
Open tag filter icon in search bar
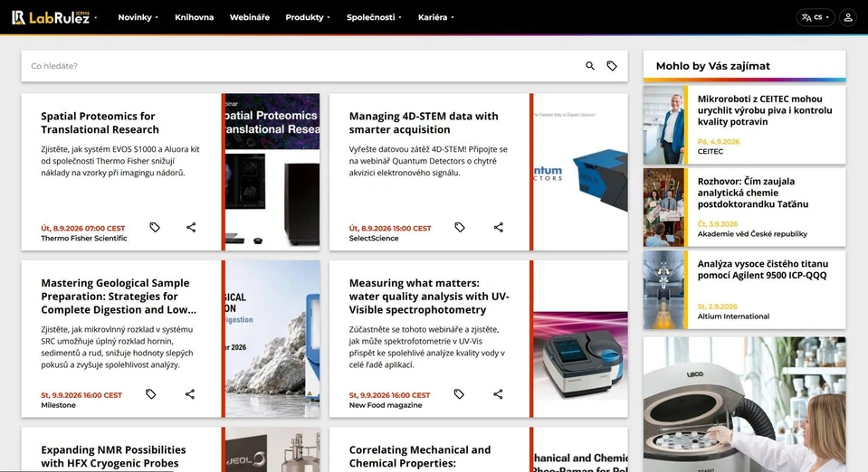(612, 66)
